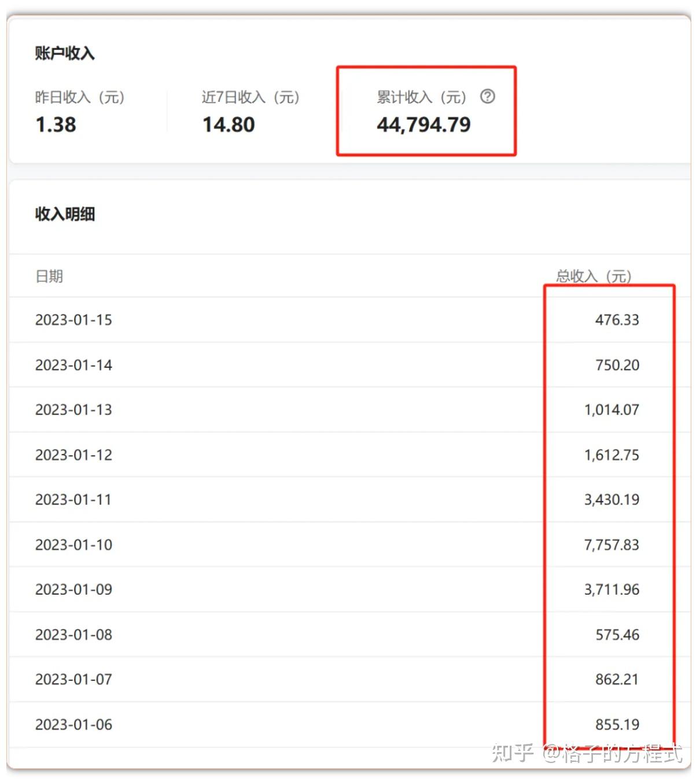Select the income value 3,711.96

point(612,589)
